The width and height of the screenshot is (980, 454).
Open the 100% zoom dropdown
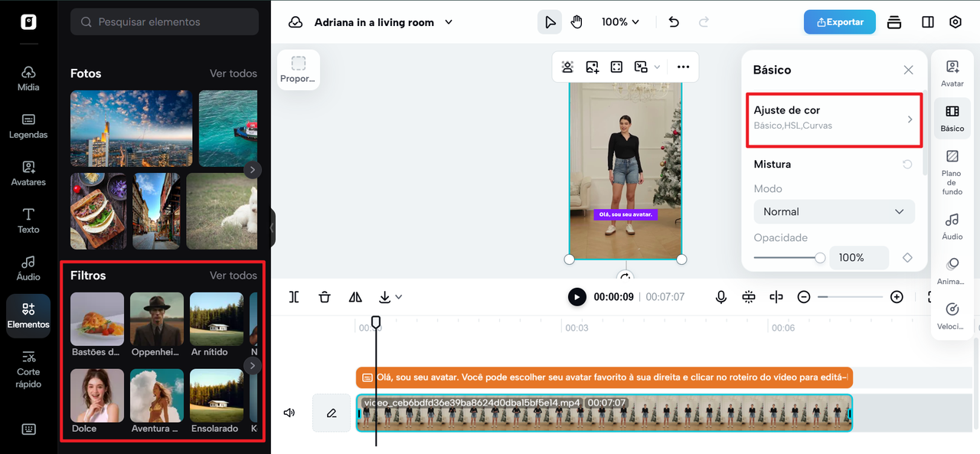point(620,22)
